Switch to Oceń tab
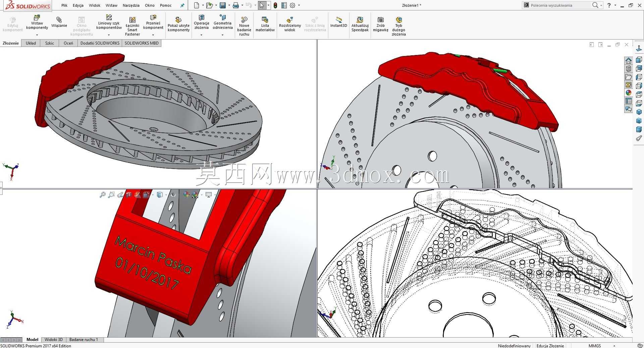This screenshot has height=348, width=644. point(68,43)
